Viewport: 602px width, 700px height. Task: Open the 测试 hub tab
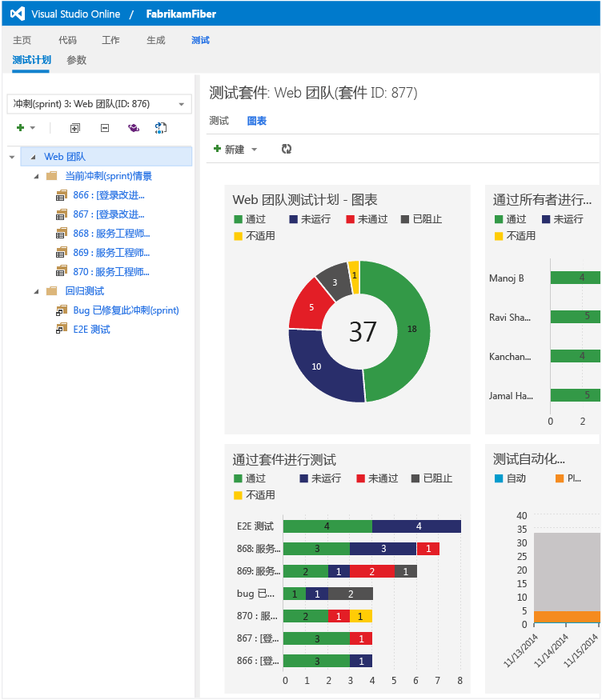(x=200, y=40)
